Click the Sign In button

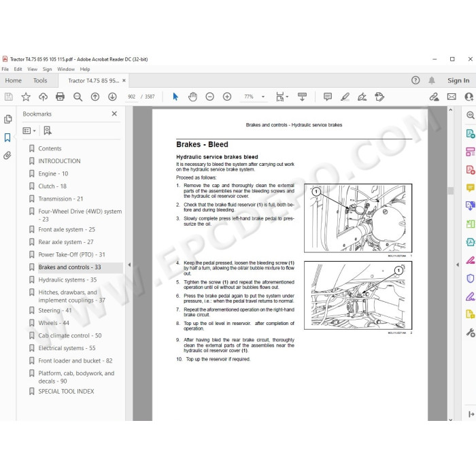pyautogui.click(x=458, y=80)
